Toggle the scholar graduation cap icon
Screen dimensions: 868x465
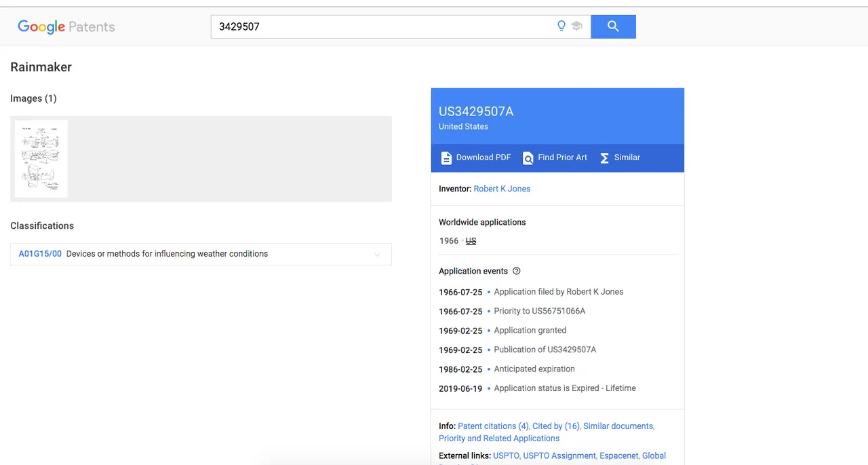tap(576, 26)
